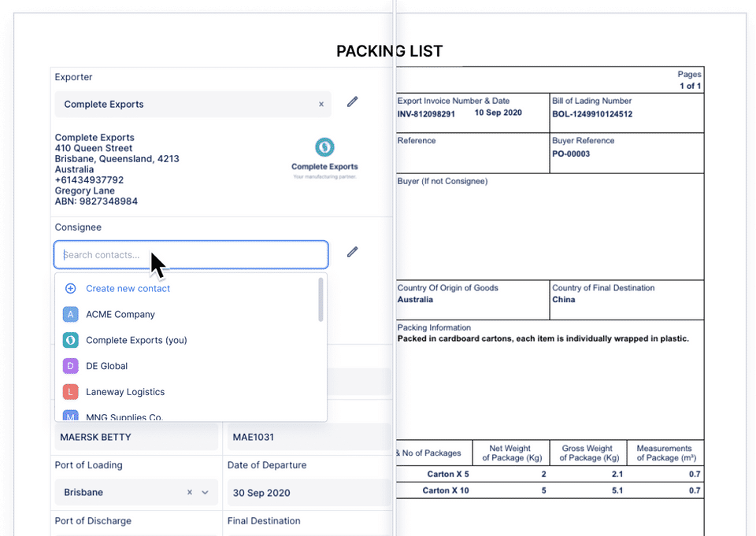Open the Date of Departure field

[x=307, y=493]
